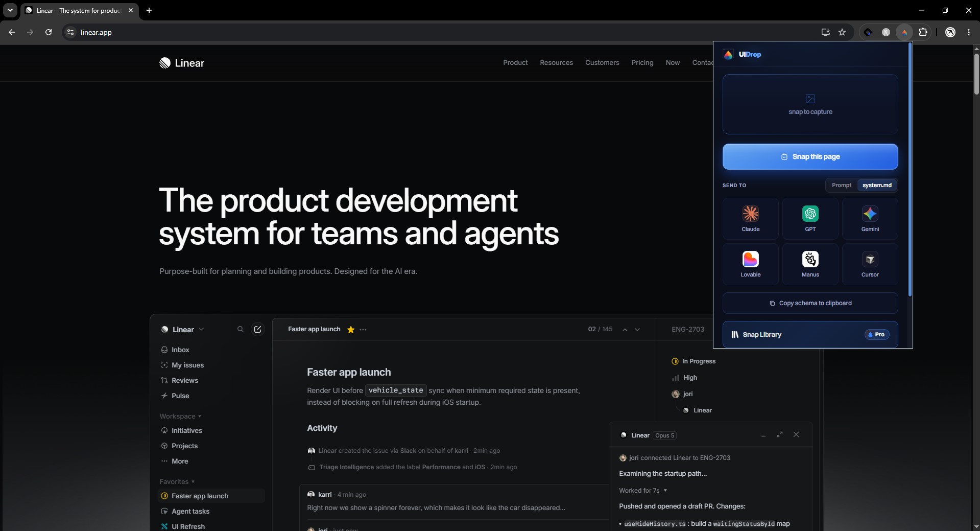Open UIDrop extension icon in browser toolbar
Screen dimensions: 980x531
904,32
